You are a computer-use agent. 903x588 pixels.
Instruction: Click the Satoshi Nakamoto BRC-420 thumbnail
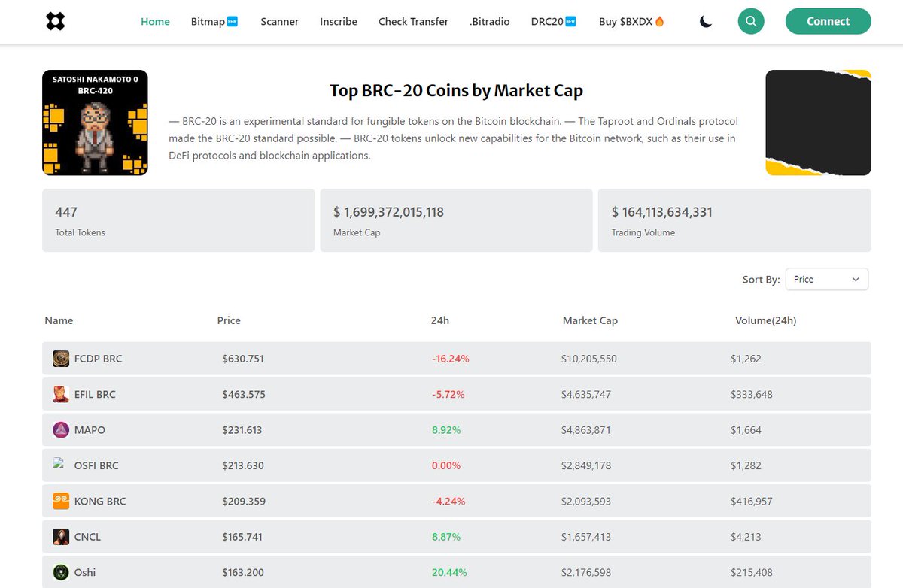95,123
